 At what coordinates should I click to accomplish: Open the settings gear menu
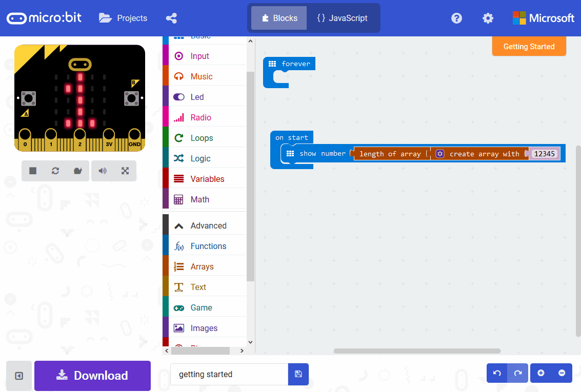click(x=488, y=18)
